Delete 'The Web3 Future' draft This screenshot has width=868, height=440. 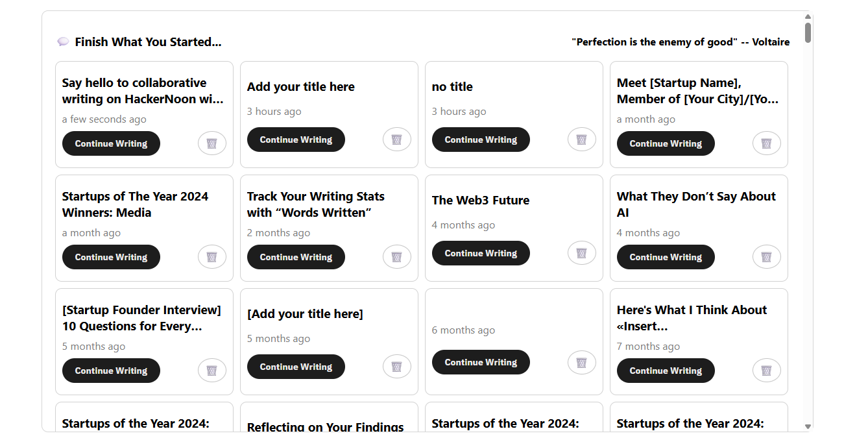pyautogui.click(x=582, y=253)
